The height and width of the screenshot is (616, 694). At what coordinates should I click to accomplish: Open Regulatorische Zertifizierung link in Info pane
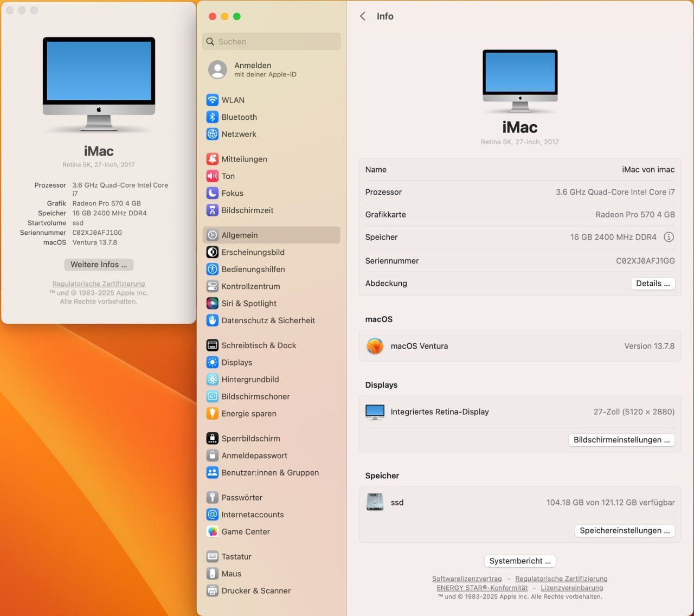561,579
